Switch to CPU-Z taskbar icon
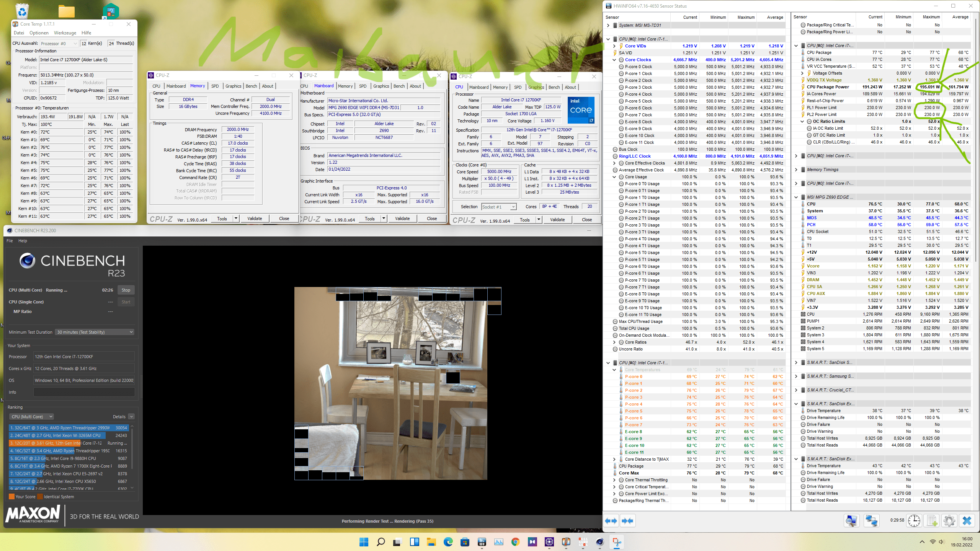The image size is (980, 551). pyautogui.click(x=549, y=542)
